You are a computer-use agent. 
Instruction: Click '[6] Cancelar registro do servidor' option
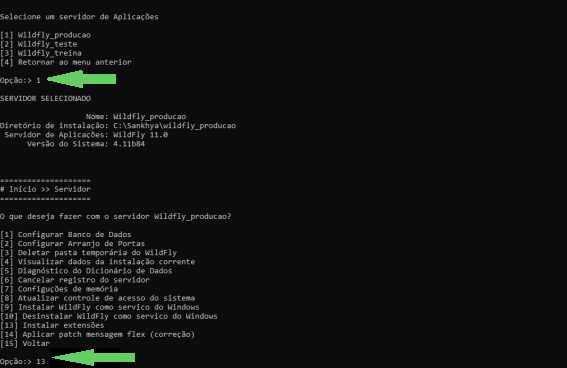coord(75,280)
